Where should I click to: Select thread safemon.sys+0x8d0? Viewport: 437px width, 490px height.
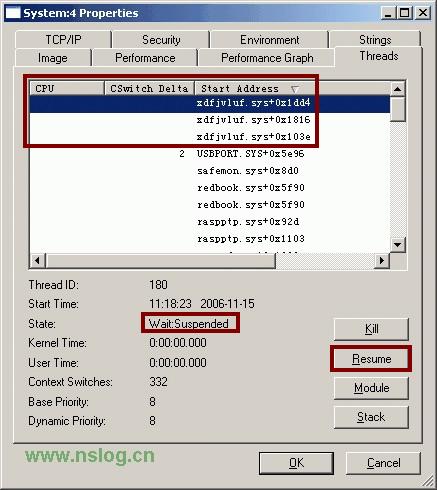coord(210,171)
